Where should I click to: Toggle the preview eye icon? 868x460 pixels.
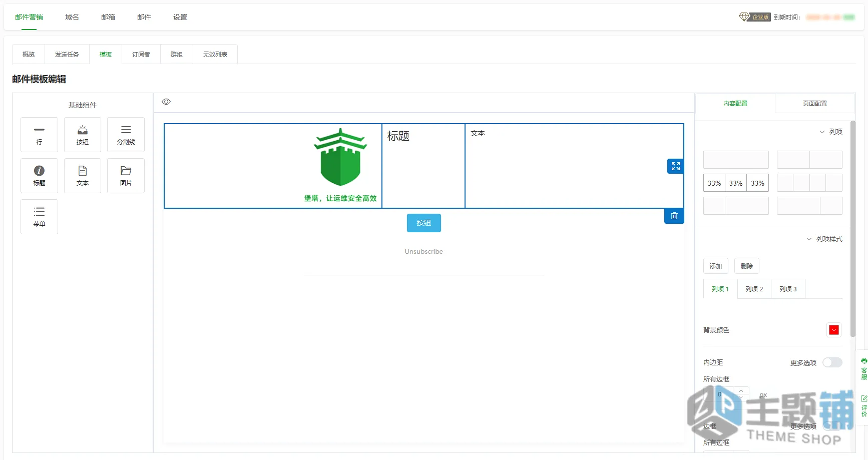point(166,102)
